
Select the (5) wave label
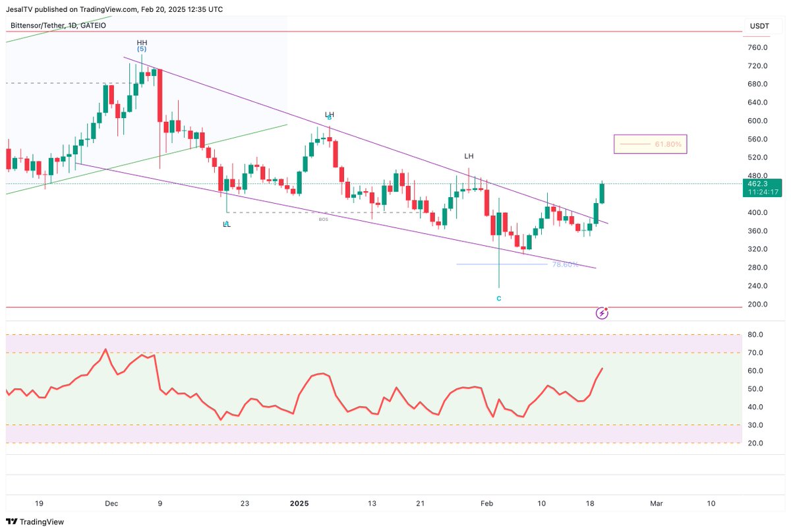(142, 49)
